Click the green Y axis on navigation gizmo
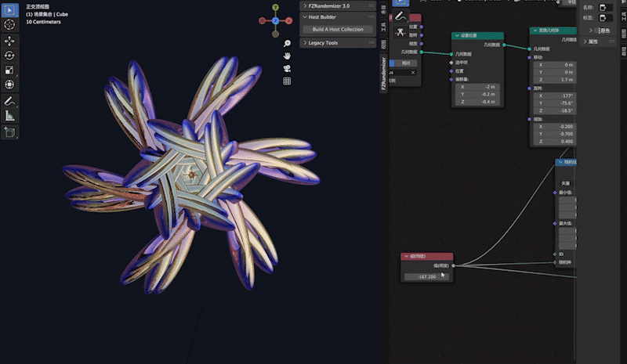This screenshot has height=364, width=627. (x=276, y=6)
